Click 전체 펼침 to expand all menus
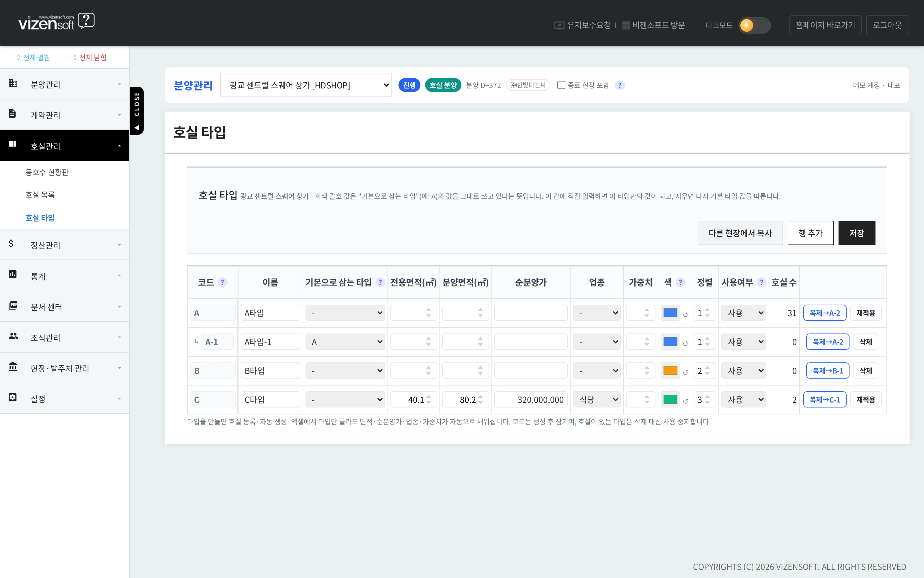Image resolution: width=924 pixels, height=578 pixels. pos(33,57)
